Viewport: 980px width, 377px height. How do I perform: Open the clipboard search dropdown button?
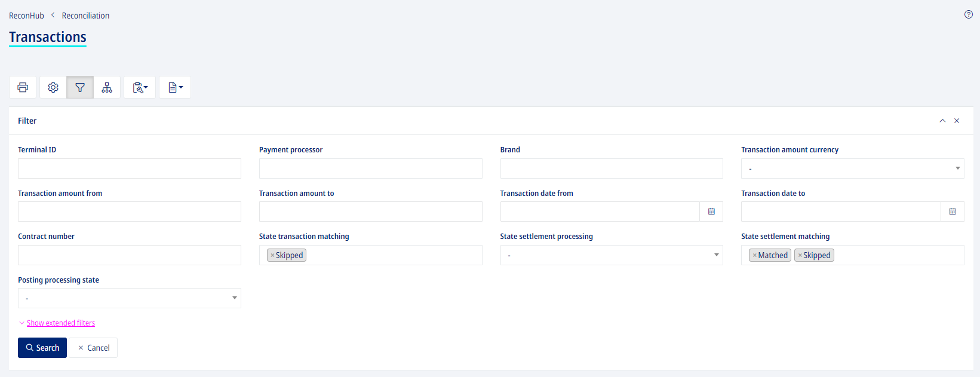coord(140,87)
